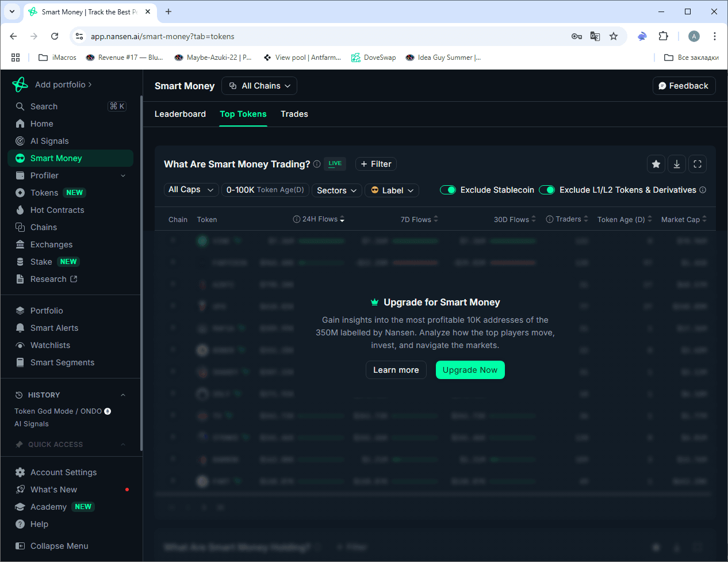728x562 pixels.
Task: Open a new browser tab
Action: 168,12
